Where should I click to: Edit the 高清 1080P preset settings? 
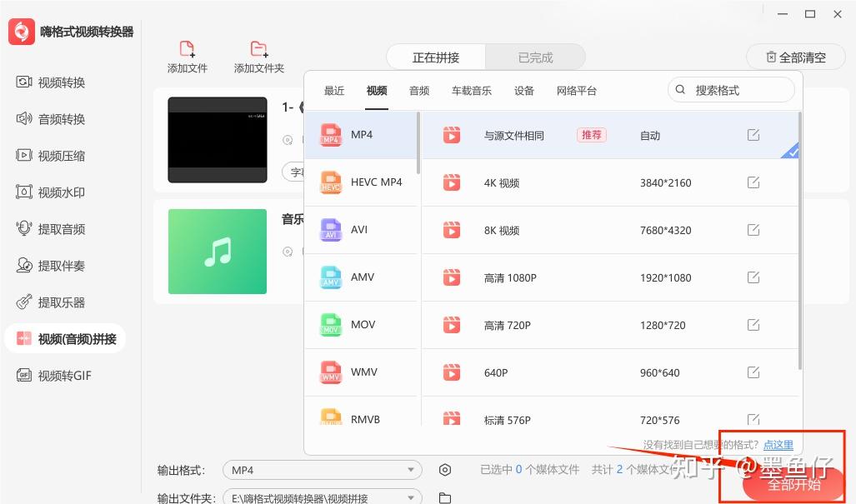point(753,277)
